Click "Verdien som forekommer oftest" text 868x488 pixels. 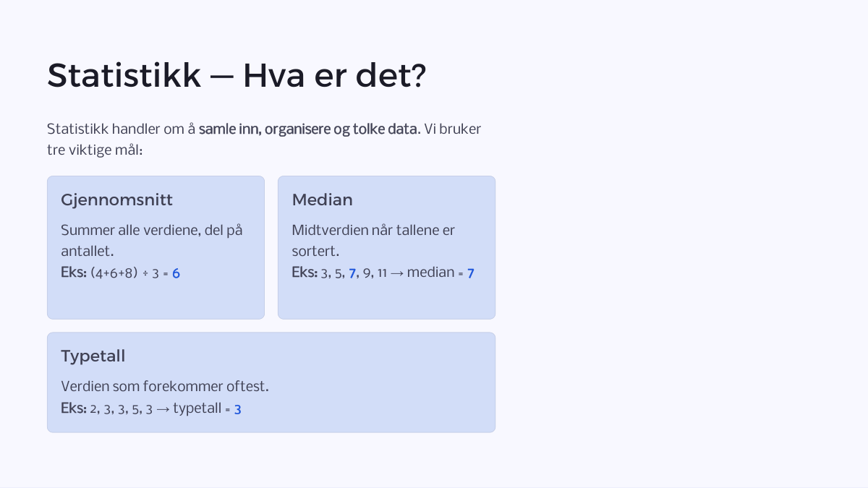(165, 387)
